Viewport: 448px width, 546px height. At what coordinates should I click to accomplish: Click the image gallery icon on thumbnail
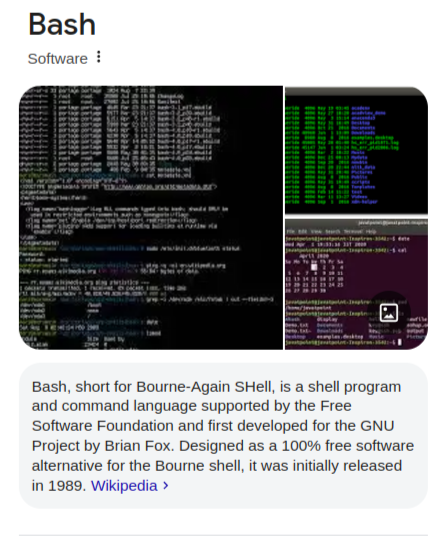point(389,312)
